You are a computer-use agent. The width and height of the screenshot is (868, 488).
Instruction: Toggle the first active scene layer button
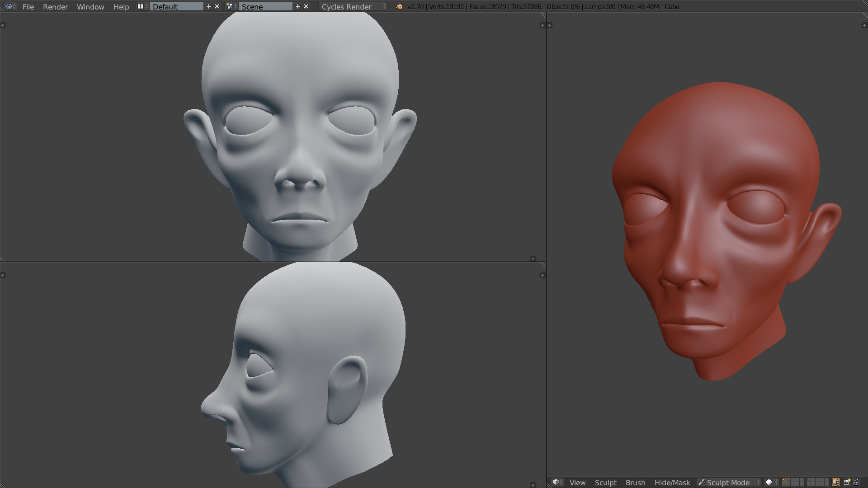click(x=784, y=480)
